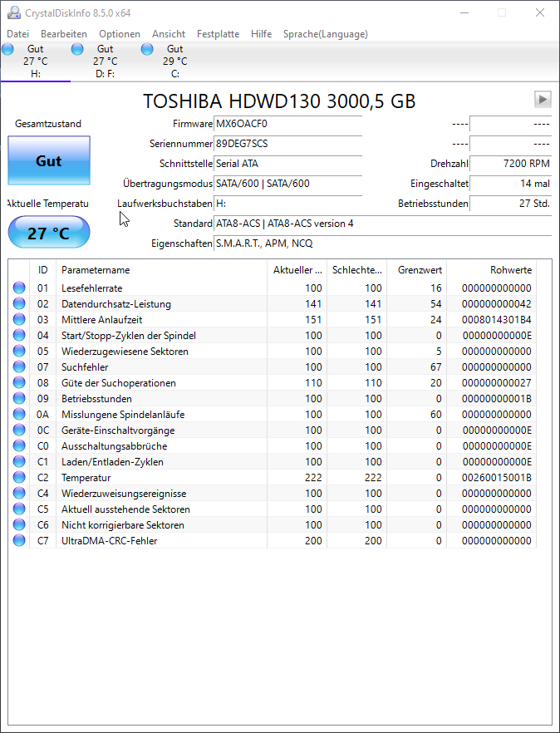Close the CrystalDiskInfo window
The image size is (560, 733).
(540, 12)
